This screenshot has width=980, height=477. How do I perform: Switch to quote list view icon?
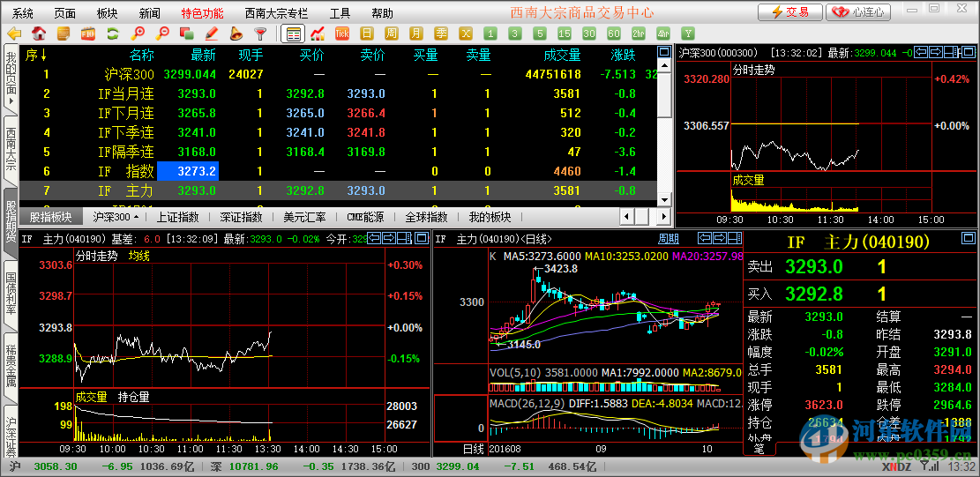[x=293, y=34]
